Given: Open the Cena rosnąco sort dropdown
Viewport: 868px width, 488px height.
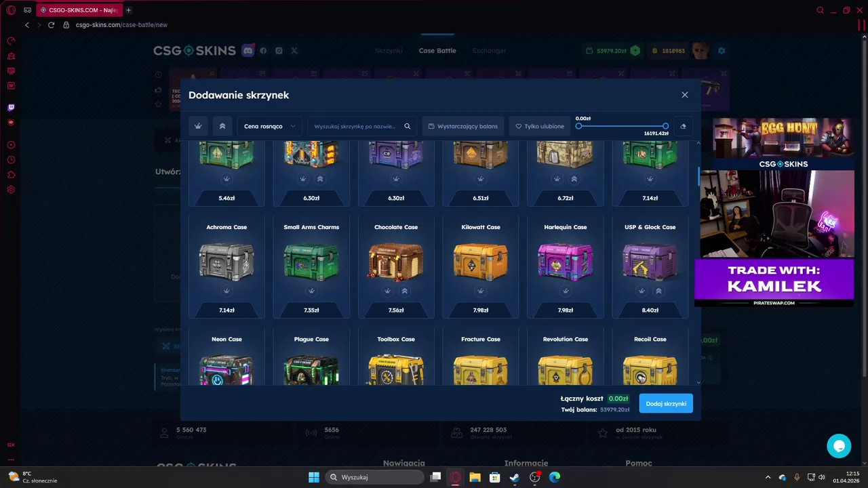Looking at the screenshot, I should point(269,126).
